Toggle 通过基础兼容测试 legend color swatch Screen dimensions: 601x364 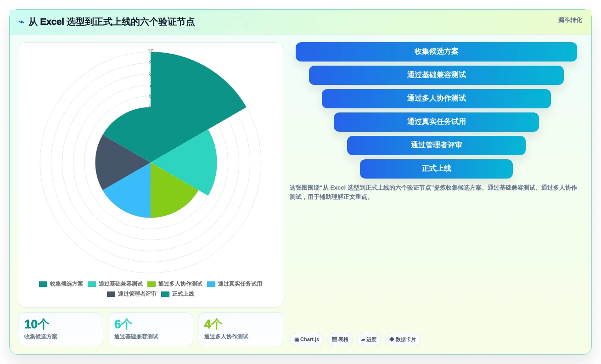pyautogui.click(x=92, y=284)
